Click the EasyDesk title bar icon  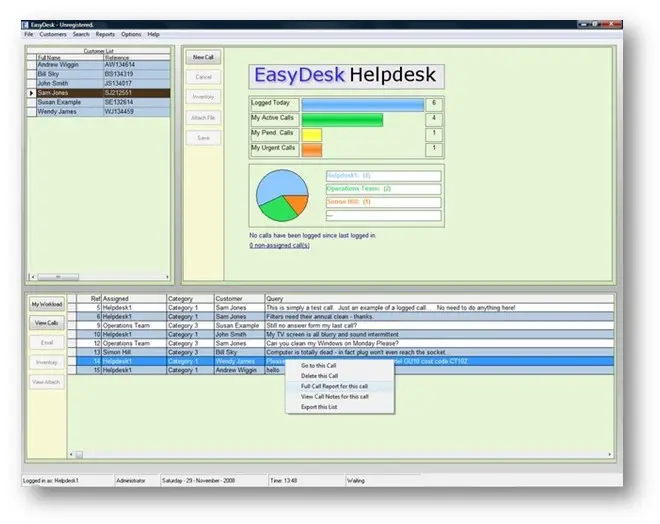point(26,25)
